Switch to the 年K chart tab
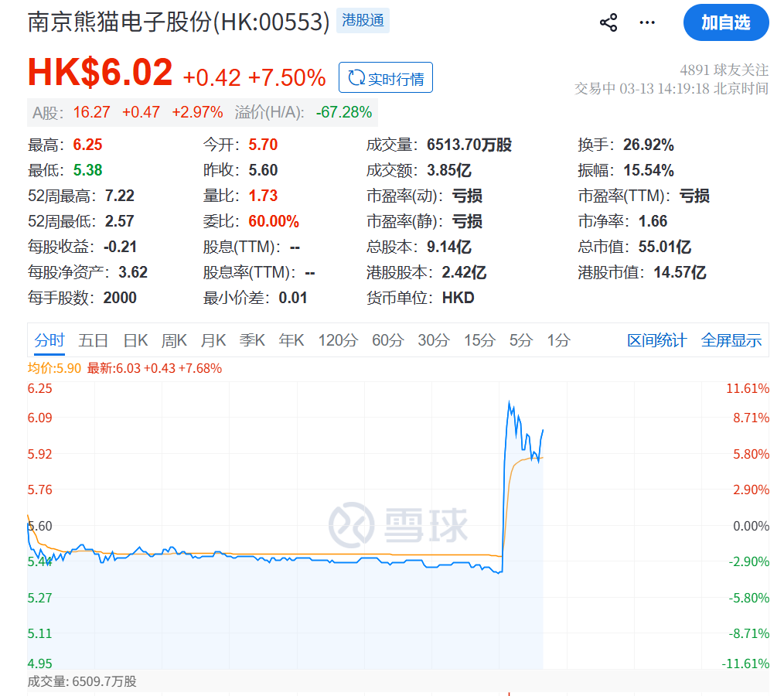 [x=291, y=340]
